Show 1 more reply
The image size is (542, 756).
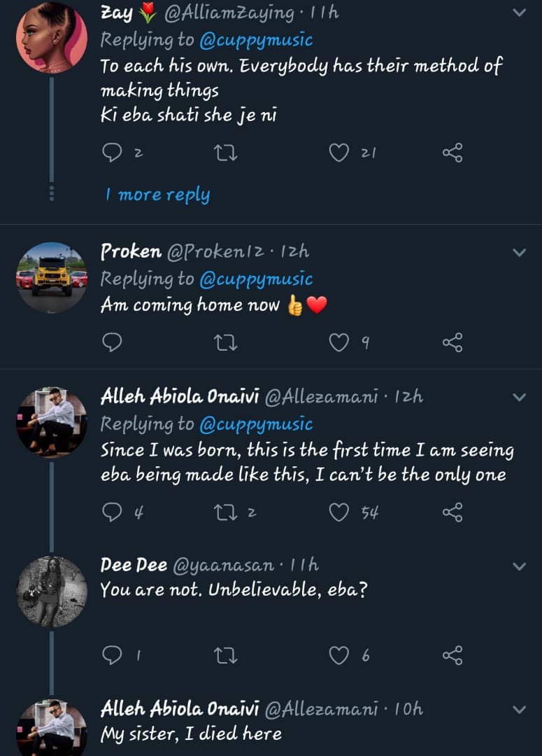pos(157,195)
